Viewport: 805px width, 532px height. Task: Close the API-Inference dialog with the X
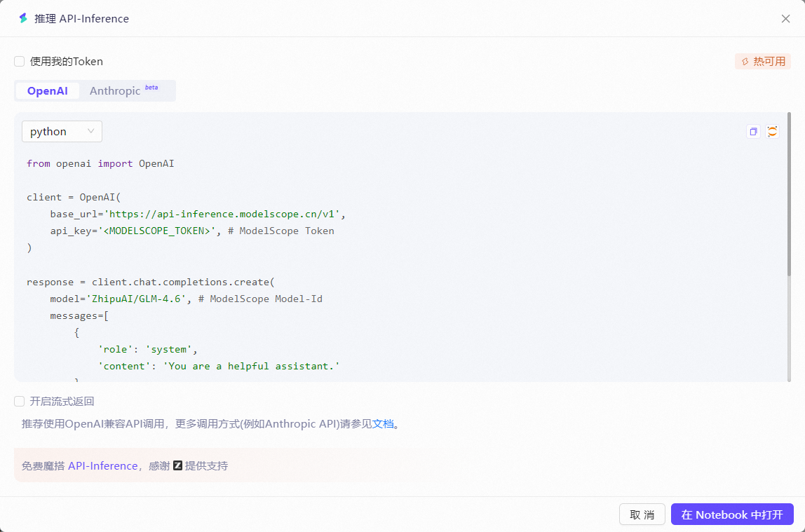pyautogui.click(x=785, y=19)
